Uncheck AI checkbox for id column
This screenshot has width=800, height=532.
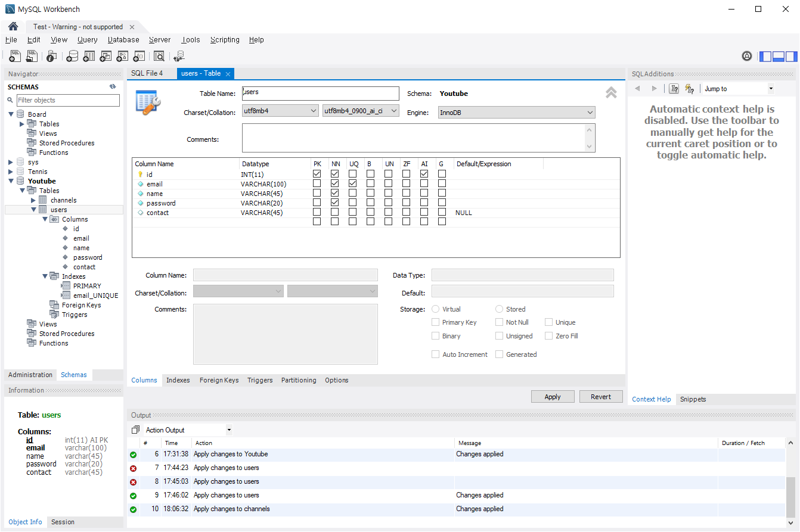[x=424, y=174]
